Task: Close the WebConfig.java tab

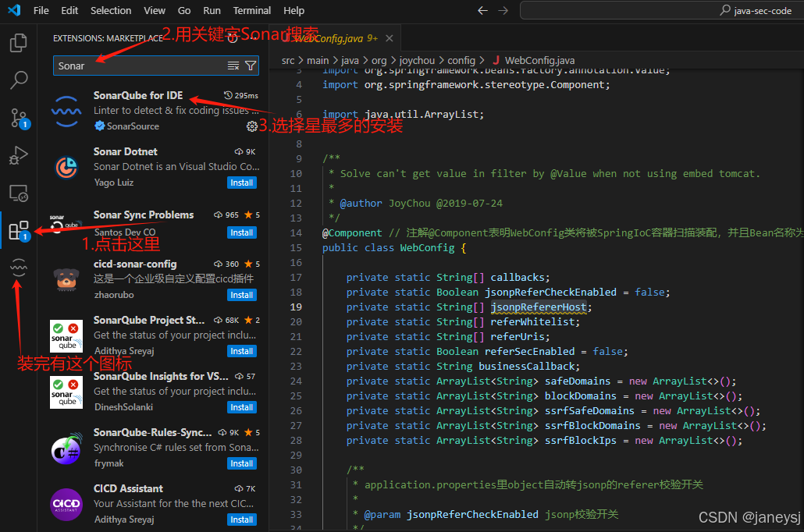Action: coord(390,38)
